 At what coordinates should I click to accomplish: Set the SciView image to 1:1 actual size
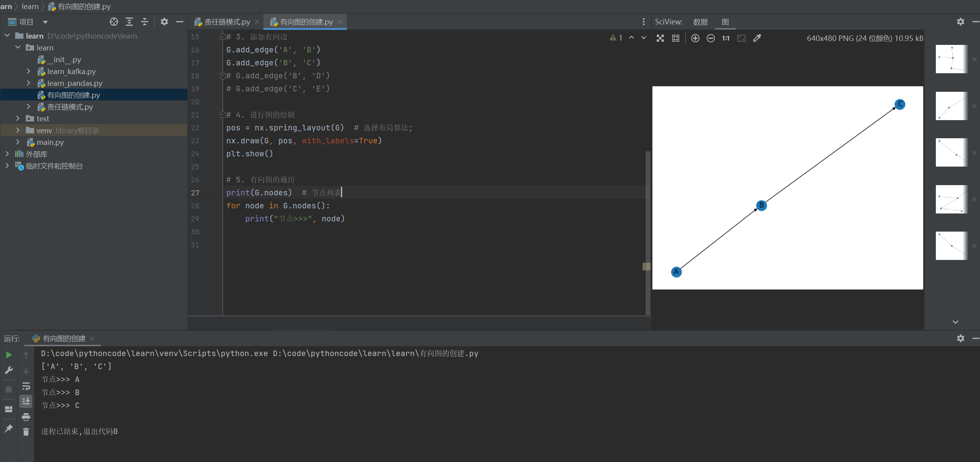[x=726, y=38]
